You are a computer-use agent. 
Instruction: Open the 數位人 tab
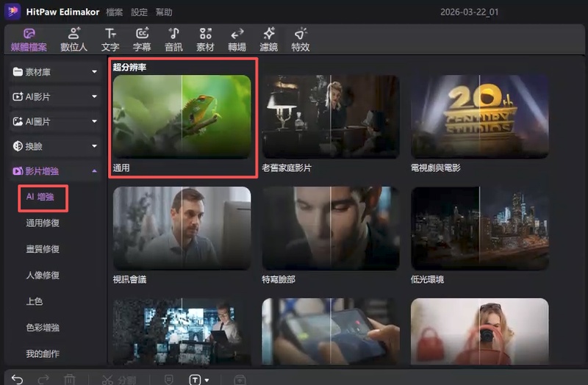[x=74, y=40]
